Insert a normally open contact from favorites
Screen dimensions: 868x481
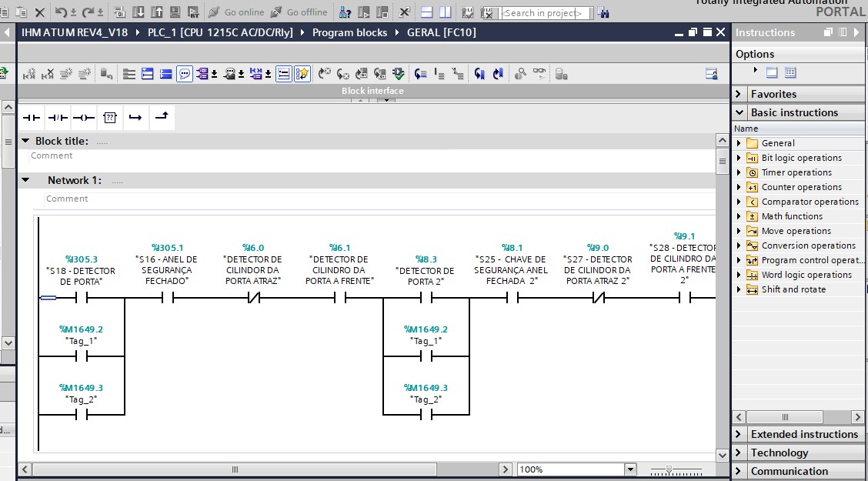click(x=31, y=118)
